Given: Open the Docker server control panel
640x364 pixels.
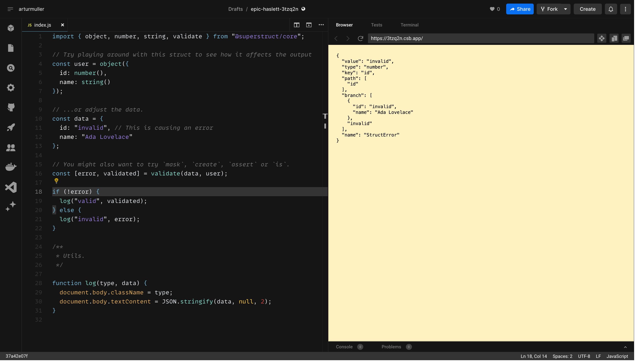Looking at the screenshot, I should pyautogui.click(x=11, y=167).
